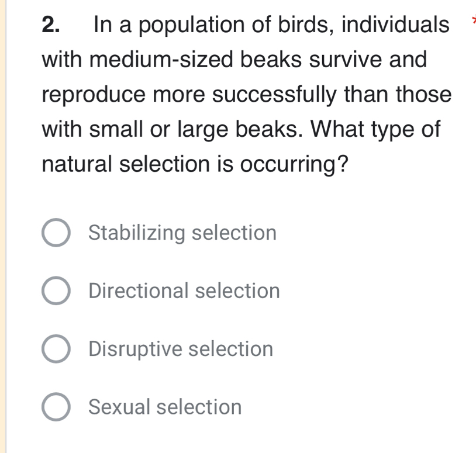Click the Sexual selection option label

coord(164,407)
